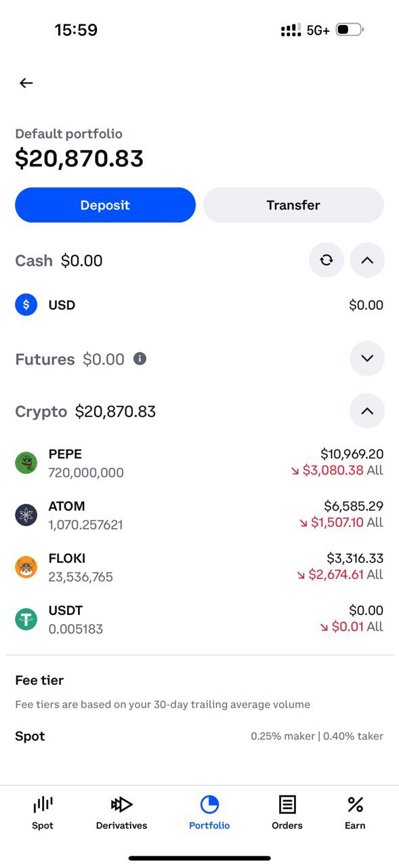
Task: Toggle PEPE loss period labeled All
Action: (375, 471)
